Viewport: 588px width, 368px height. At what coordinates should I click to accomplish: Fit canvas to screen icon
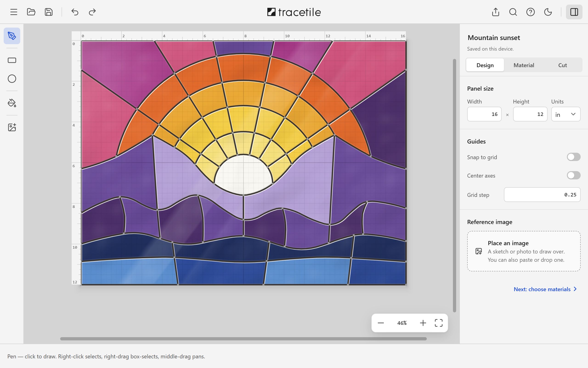(x=438, y=323)
